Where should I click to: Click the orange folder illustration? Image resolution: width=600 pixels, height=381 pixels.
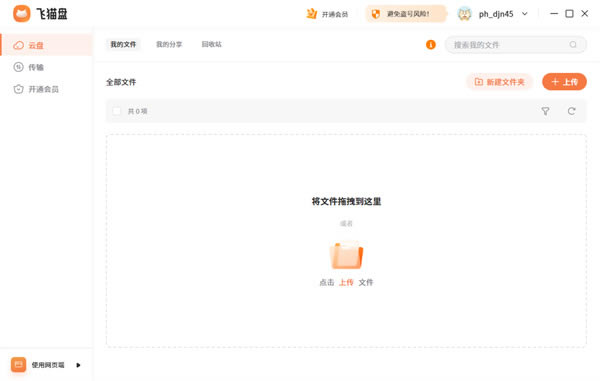(x=346, y=255)
